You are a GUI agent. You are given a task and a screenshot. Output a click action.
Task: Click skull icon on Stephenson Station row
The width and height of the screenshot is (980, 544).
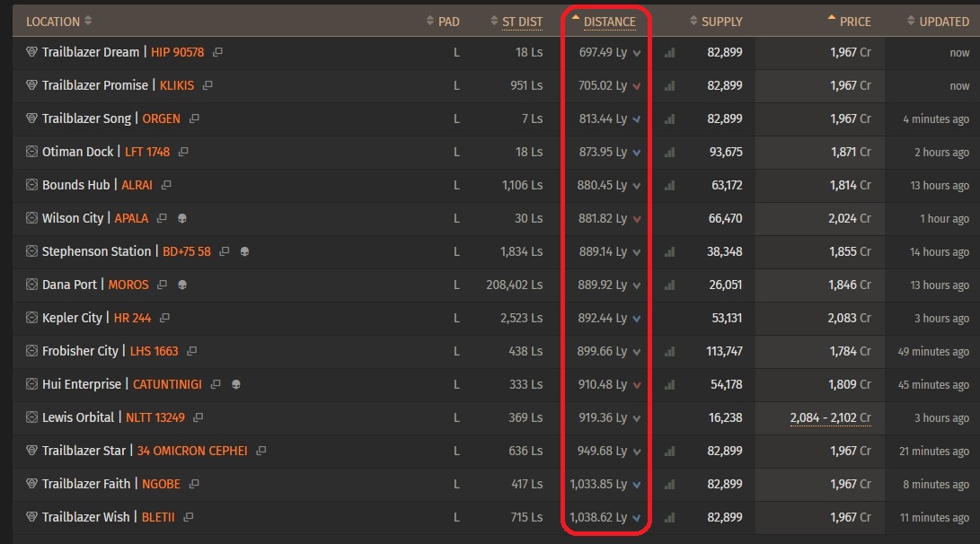[245, 251]
